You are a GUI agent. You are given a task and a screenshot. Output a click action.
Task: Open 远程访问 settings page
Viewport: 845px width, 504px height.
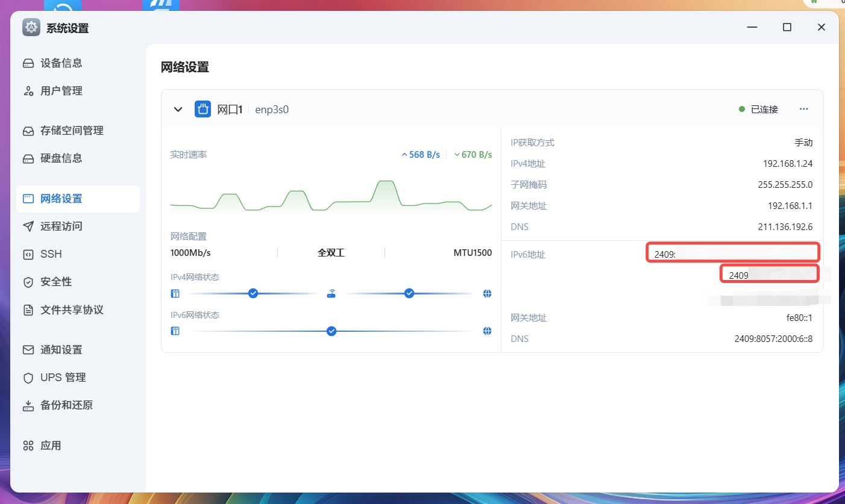[61, 226]
